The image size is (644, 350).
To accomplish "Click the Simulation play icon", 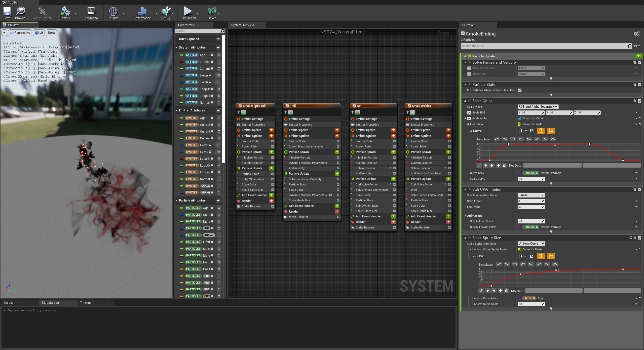I will (188, 12).
